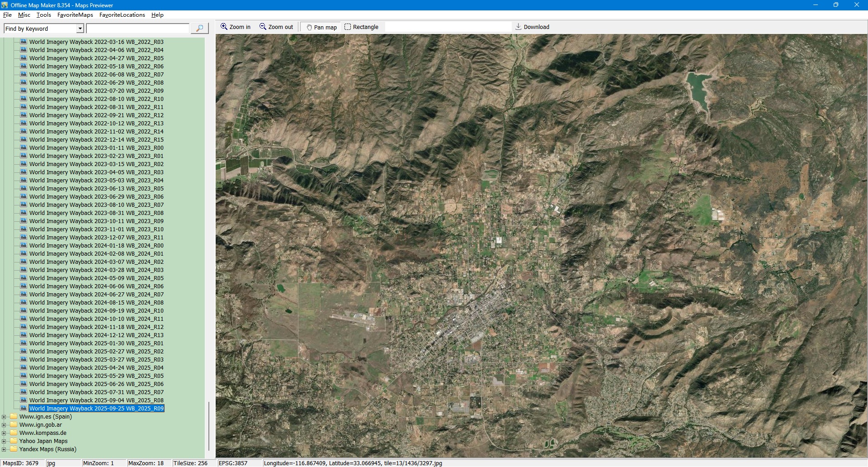Open the FavoriteLocations menu

pos(122,15)
